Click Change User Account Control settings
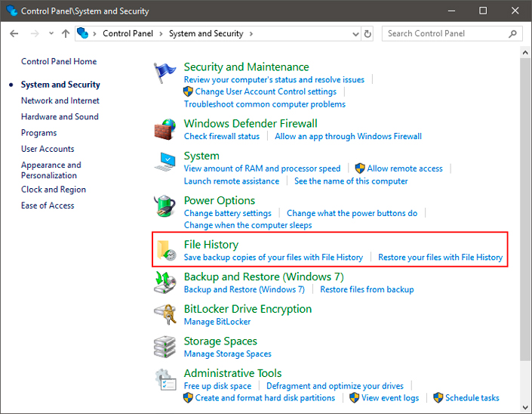Image resolution: width=532 pixels, height=414 pixels. (x=266, y=91)
